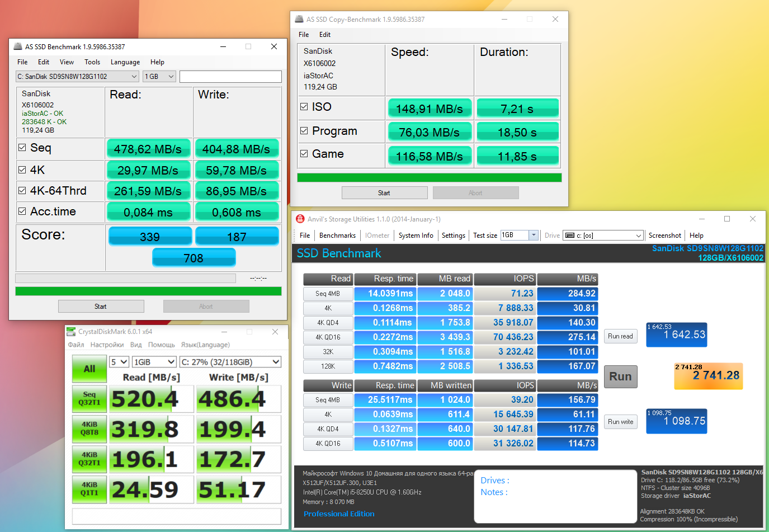
Task: Open the 1 GB size dropdown in AS SSD
Action: pyautogui.click(x=159, y=76)
